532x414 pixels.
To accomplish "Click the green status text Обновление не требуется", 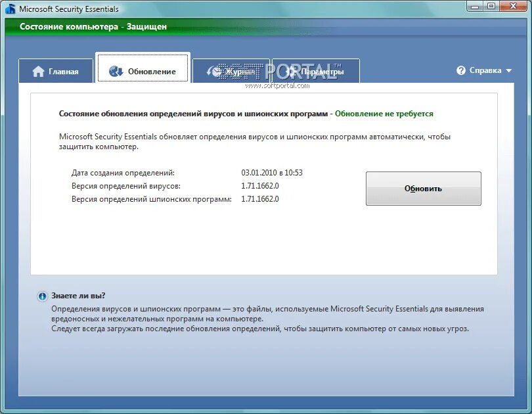I will [384, 114].
